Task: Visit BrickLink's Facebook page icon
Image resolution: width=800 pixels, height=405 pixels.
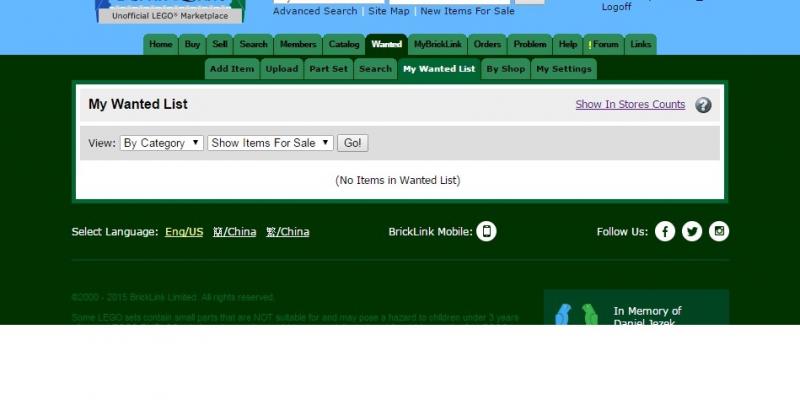Action: (x=665, y=232)
